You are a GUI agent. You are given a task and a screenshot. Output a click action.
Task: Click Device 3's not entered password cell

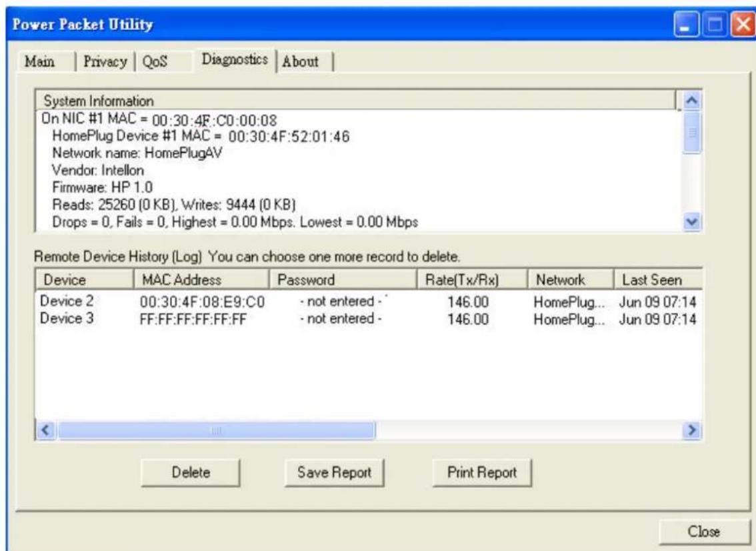pyautogui.click(x=341, y=319)
